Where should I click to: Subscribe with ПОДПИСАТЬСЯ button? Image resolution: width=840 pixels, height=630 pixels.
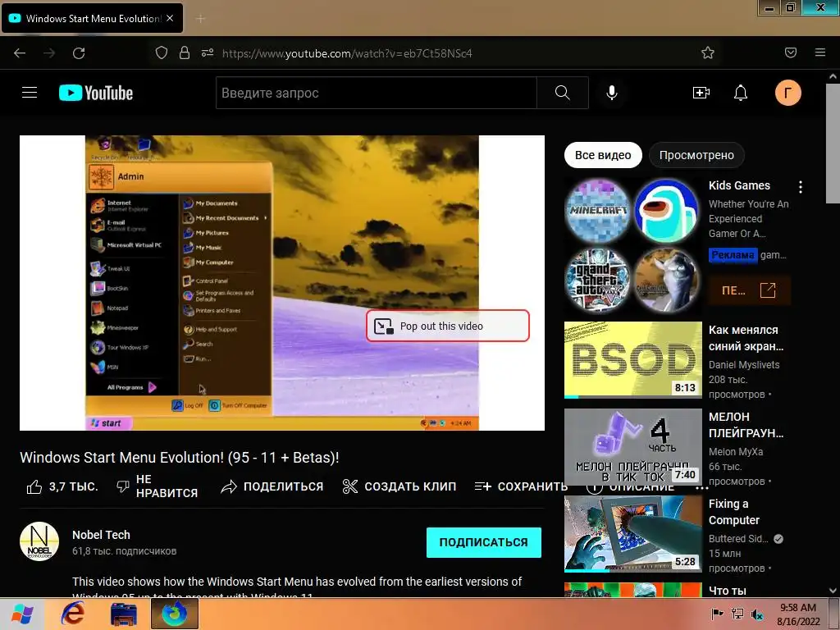click(x=484, y=542)
